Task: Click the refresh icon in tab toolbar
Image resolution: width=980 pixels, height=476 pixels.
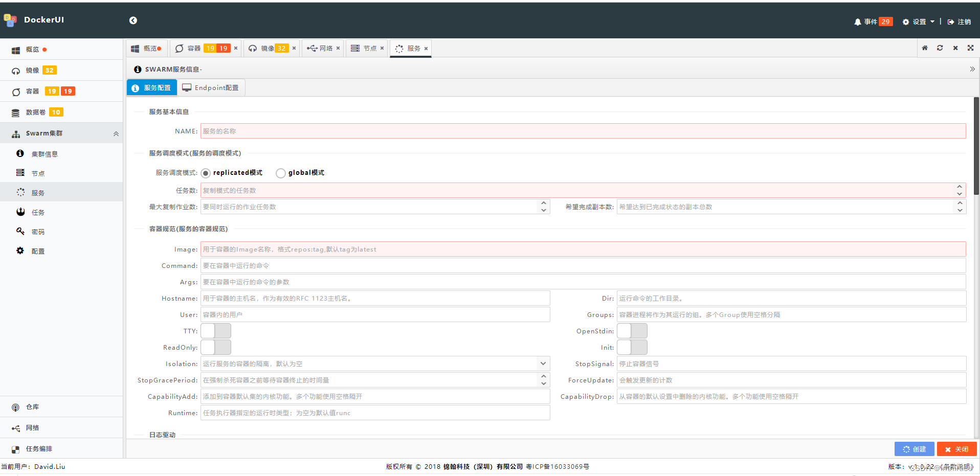Action: (940, 48)
